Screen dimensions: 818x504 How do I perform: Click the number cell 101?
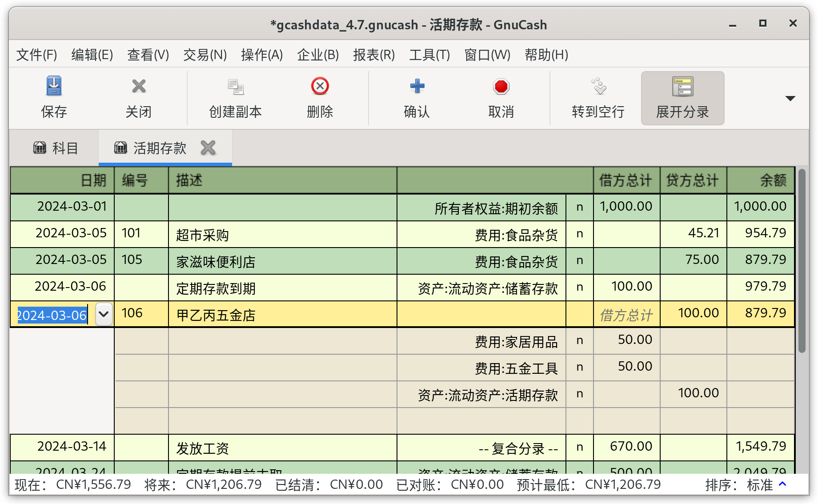pyautogui.click(x=141, y=233)
